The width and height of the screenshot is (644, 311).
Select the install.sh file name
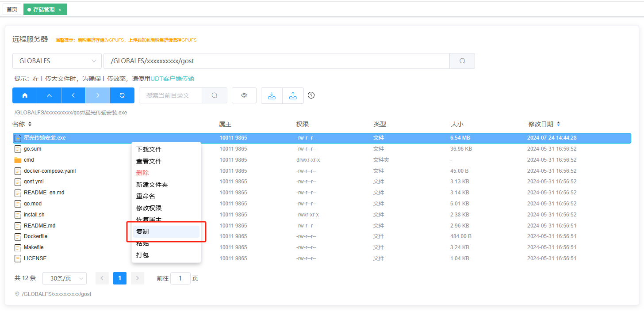coord(34,215)
